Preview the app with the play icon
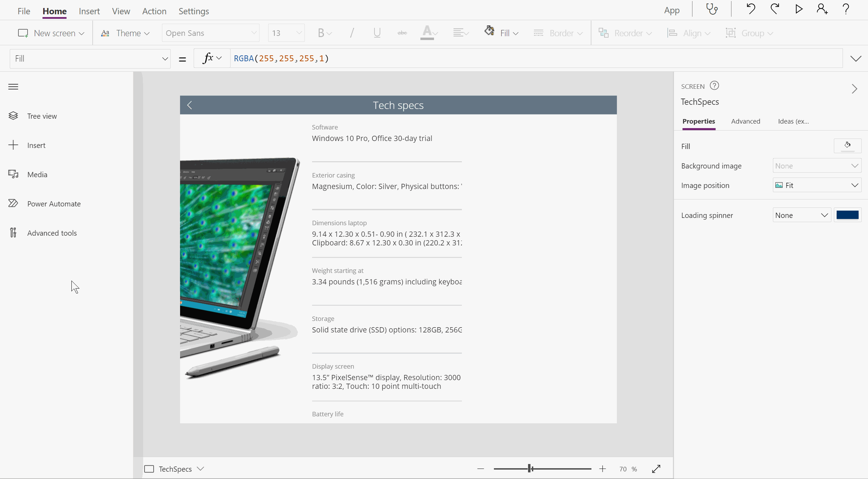This screenshot has width=868, height=479. coord(798,9)
